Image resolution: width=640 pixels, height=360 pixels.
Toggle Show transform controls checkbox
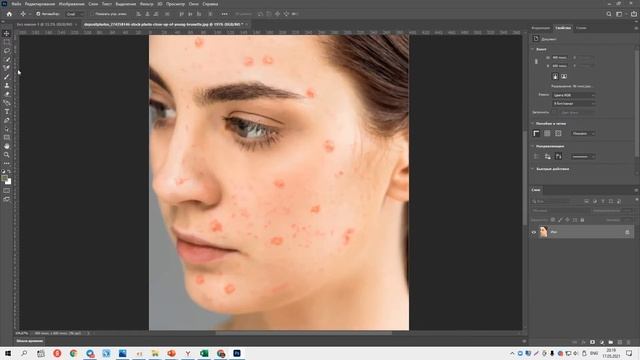coord(93,14)
